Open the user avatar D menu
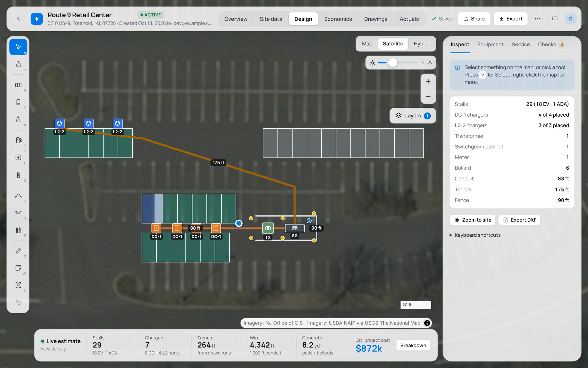Viewport: 588px width, 368px height. click(x=571, y=19)
